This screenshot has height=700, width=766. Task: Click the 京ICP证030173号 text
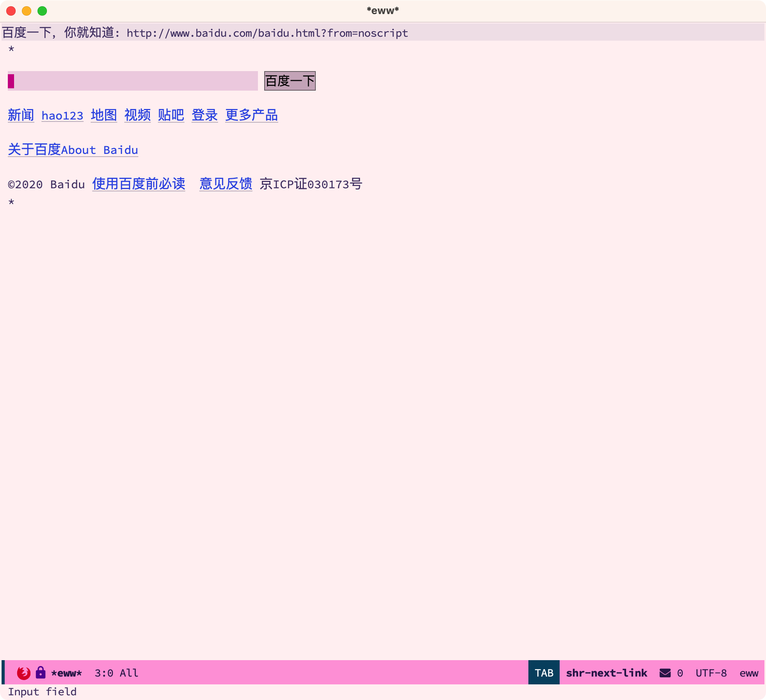311,184
